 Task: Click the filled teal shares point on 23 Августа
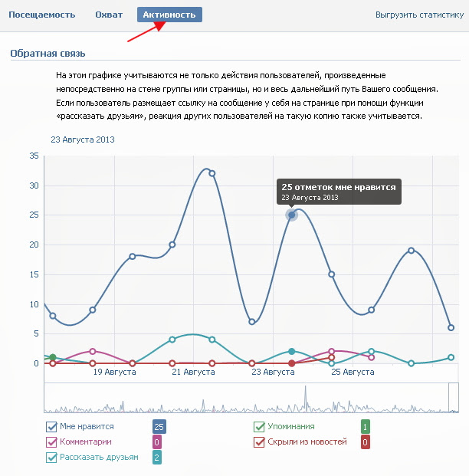(291, 351)
